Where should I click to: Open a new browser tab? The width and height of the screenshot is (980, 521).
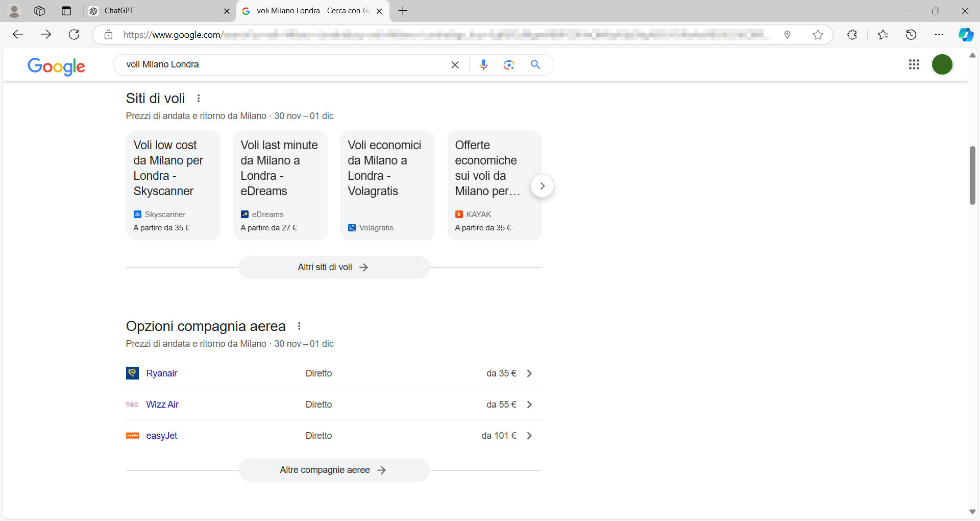pos(403,11)
